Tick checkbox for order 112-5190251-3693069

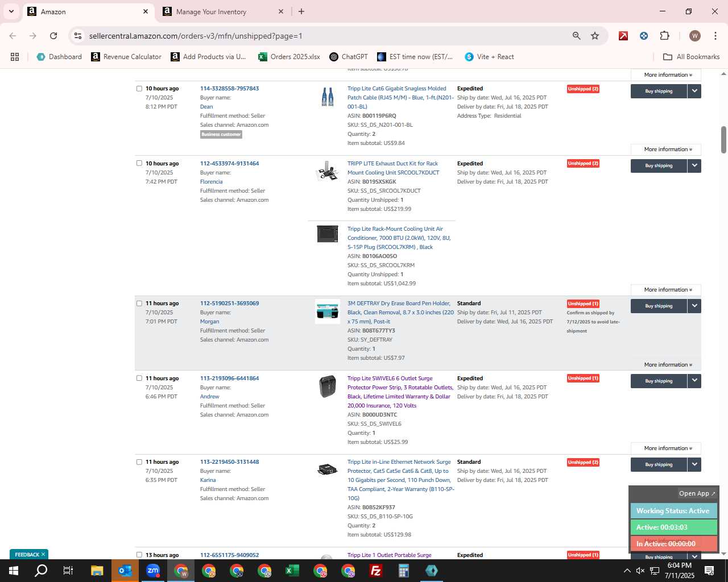(x=139, y=303)
